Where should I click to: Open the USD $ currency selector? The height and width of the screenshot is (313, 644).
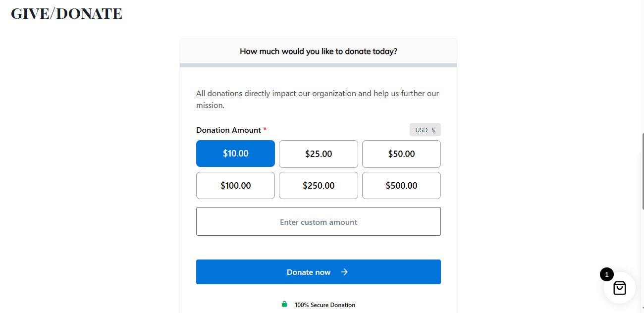(x=425, y=130)
